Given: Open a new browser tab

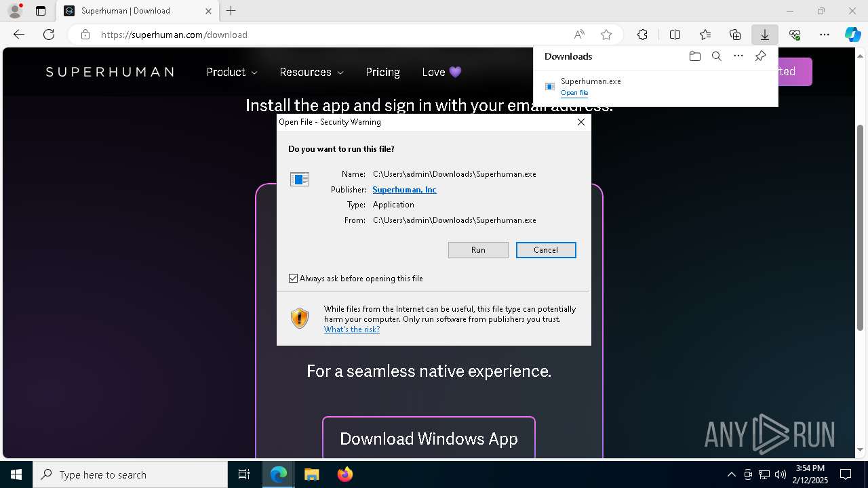Looking at the screenshot, I should (231, 11).
